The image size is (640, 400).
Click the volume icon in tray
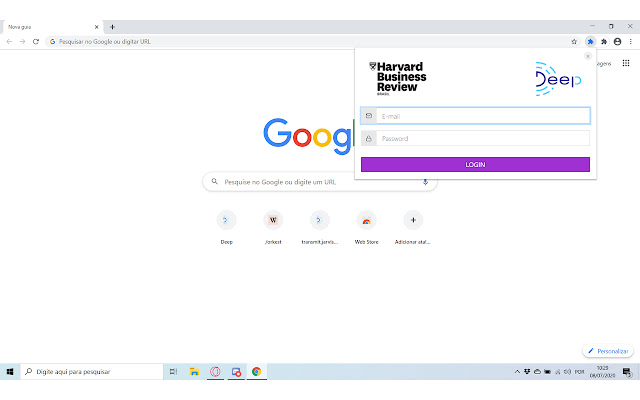[567, 372]
